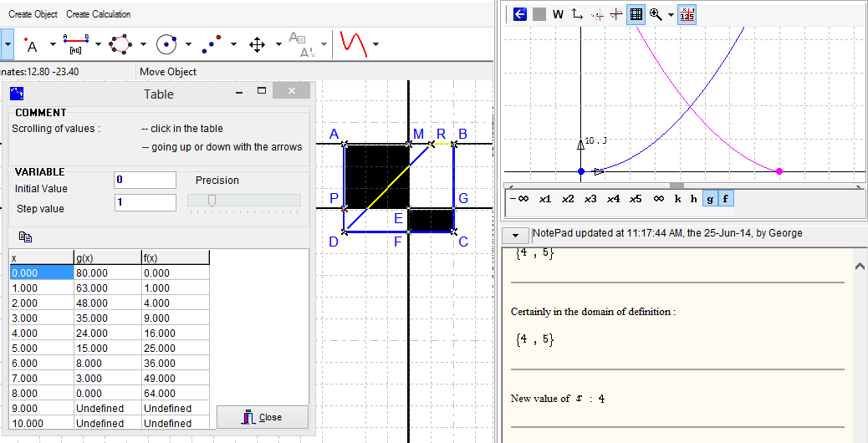Click the copy table icon in Table window
Viewport: 868px width, 443px height.
coord(25,237)
